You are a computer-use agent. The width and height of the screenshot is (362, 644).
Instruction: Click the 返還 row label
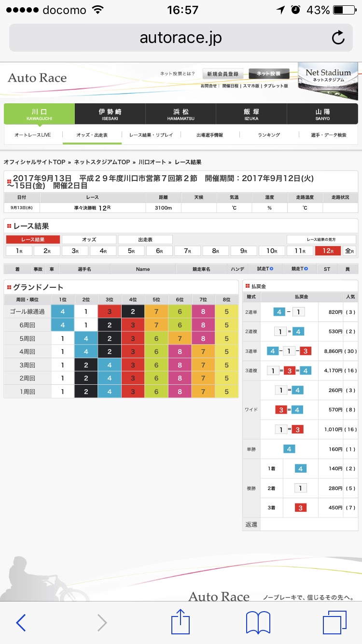(251, 524)
